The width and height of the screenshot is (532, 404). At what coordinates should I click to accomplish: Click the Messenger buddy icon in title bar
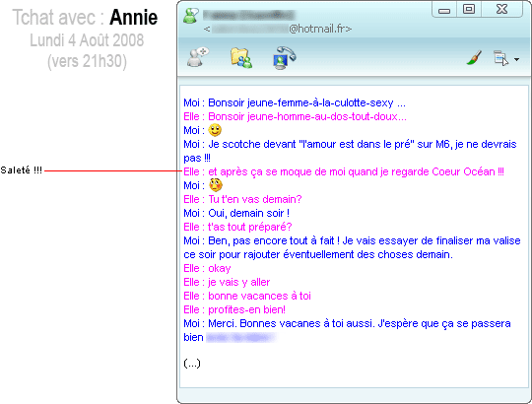191,16
